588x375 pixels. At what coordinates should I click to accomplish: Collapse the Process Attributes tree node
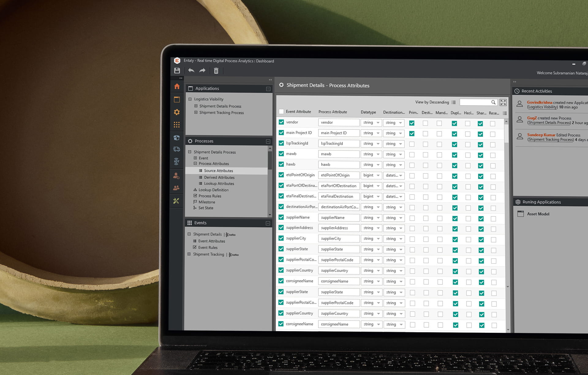point(195,164)
